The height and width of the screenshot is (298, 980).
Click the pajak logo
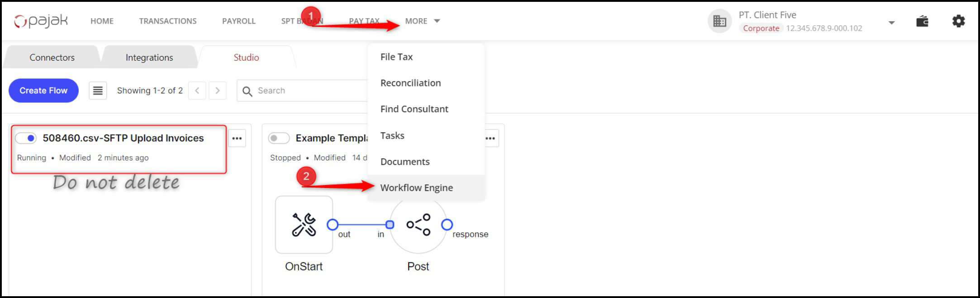coord(41,21)
